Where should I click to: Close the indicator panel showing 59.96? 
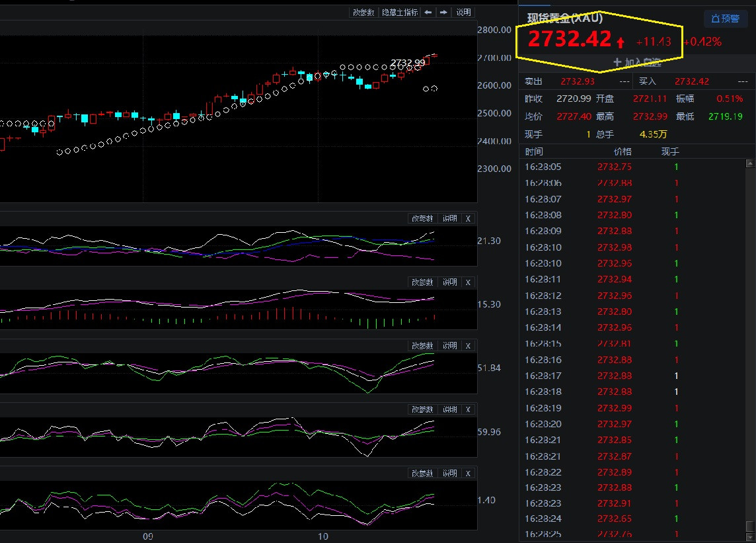point(468,409)
